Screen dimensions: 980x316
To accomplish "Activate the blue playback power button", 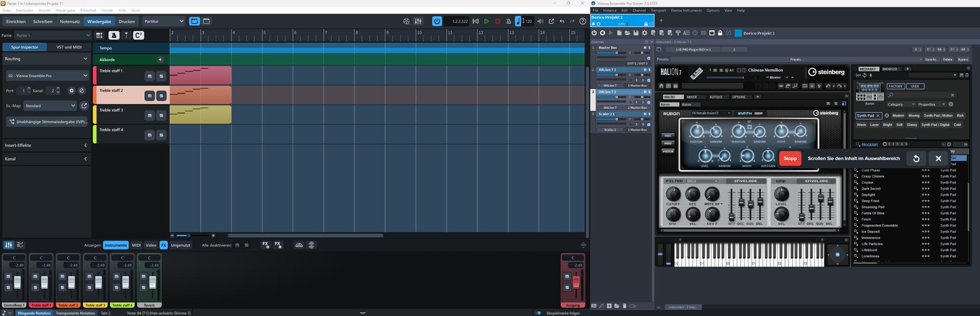I will (x=437, y=21).
